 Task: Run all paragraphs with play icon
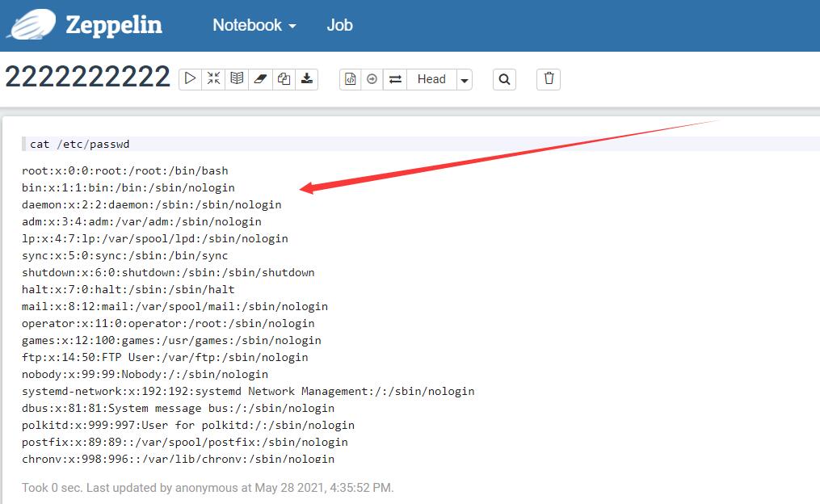[x=190, y=79]
